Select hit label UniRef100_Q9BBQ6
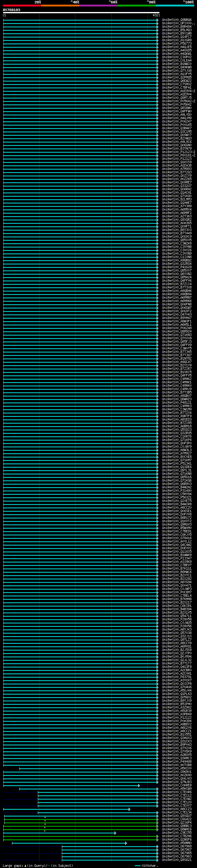The height and width of the screenshot is (868, 197). point(177,20)
